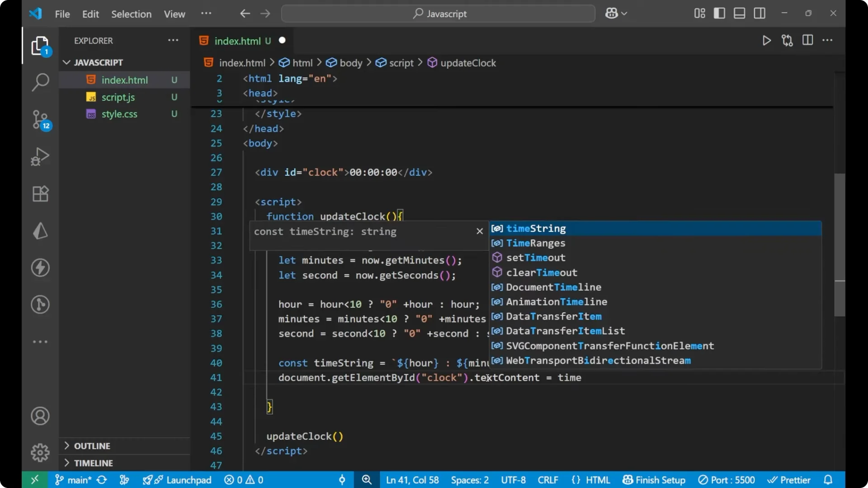The width and height of the screenshot is (868, 488).
Task: Open the Run and Debug view
Action: [40, 157]
